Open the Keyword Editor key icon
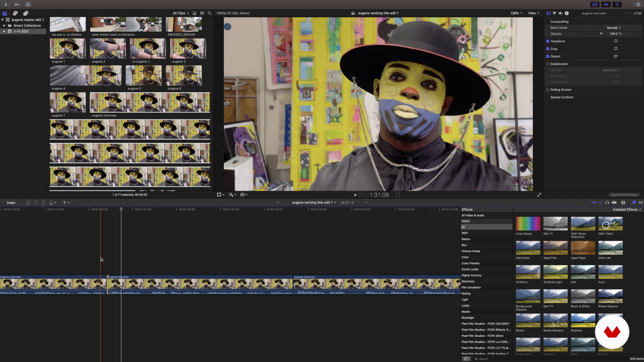The height and width of the screenshot is (362, 644). point(17,4)
